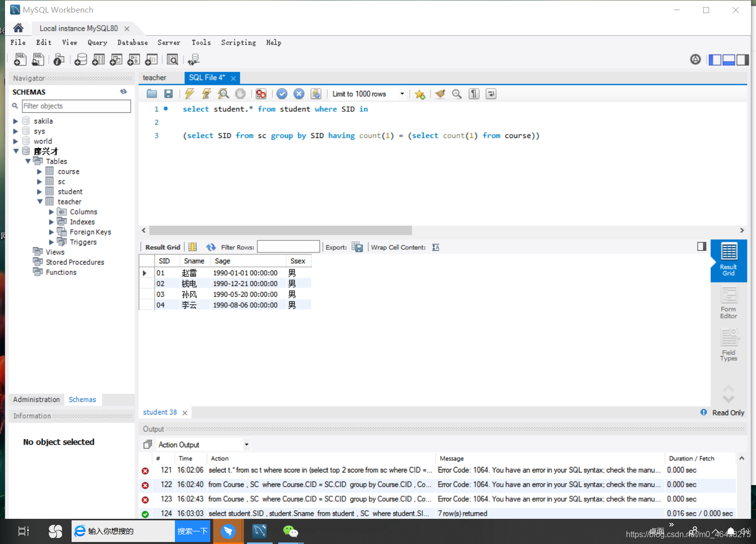Image resolution: width=756 pixels, height=544 pixels.
Task: Close the SQL File 4 tab
Action: point(233,78)
